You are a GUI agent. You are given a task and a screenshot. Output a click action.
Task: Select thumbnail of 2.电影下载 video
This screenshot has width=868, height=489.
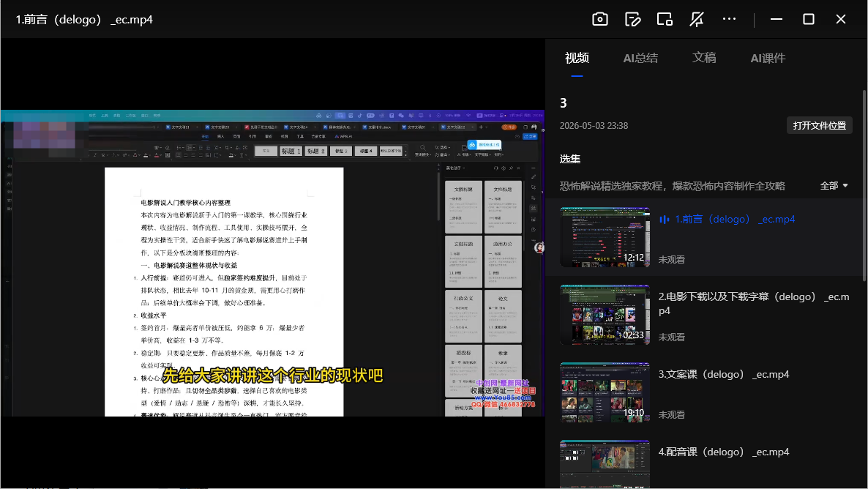click(605, 315)
